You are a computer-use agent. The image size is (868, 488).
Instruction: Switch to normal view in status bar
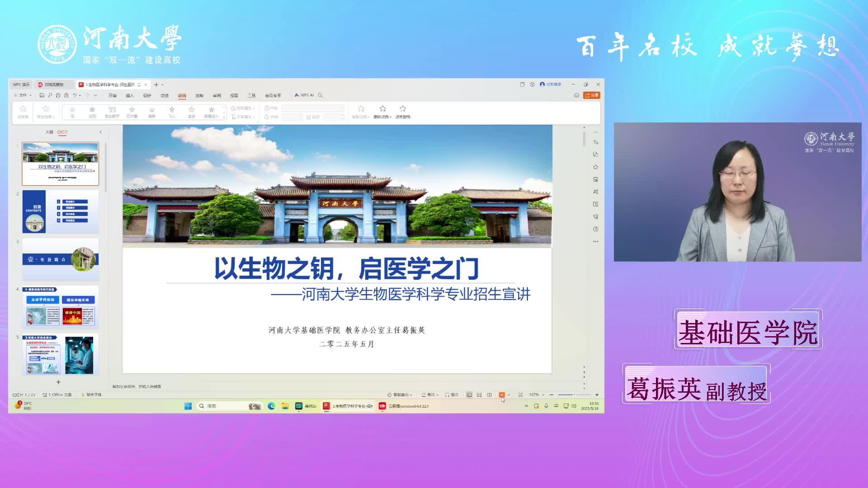tap(469, 395)
